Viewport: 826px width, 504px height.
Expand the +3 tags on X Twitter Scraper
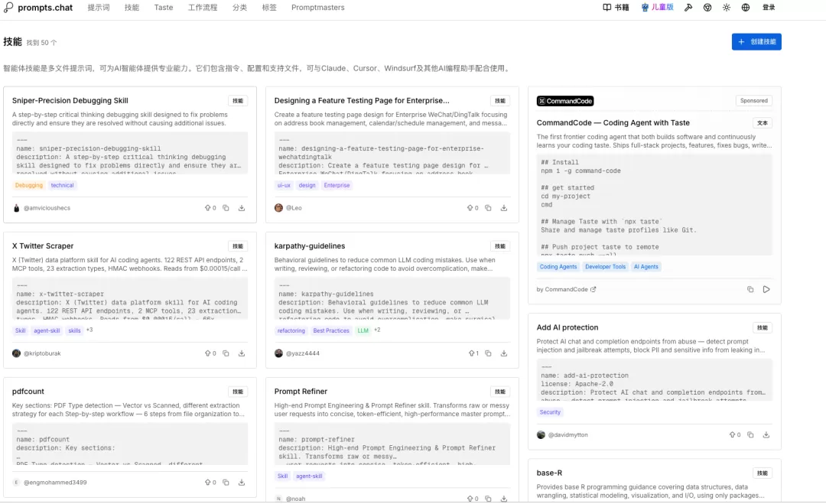pos(89,330)
